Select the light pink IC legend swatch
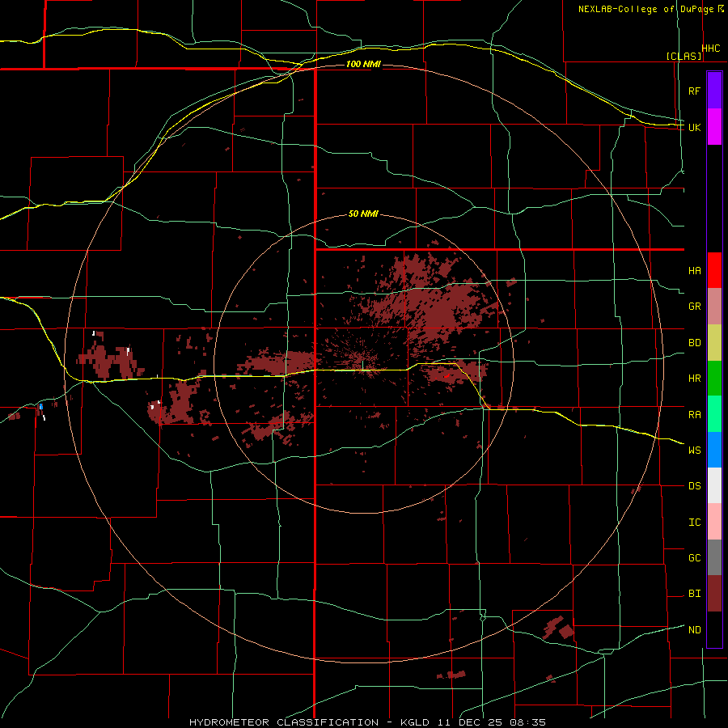This screenshot has width=728, height=728. (714, 522)
